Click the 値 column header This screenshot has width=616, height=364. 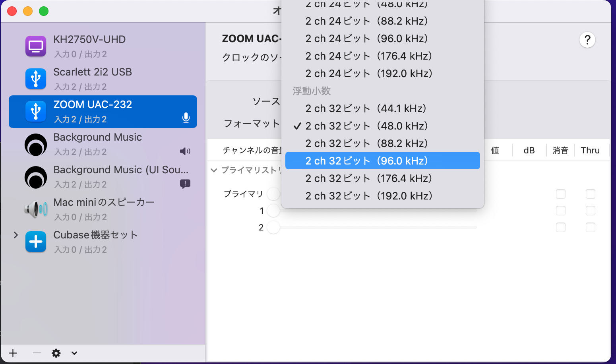(x=495, y=150)
